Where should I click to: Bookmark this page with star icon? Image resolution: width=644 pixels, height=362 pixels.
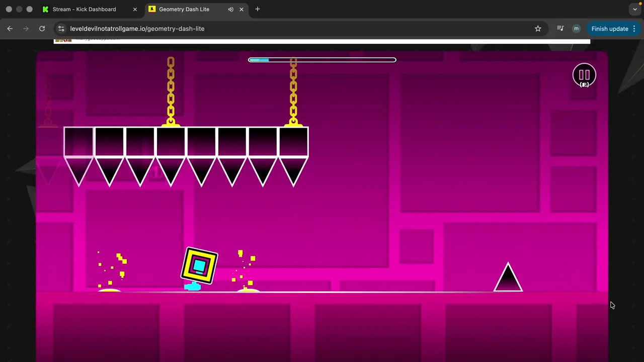[x=538, y=29]
